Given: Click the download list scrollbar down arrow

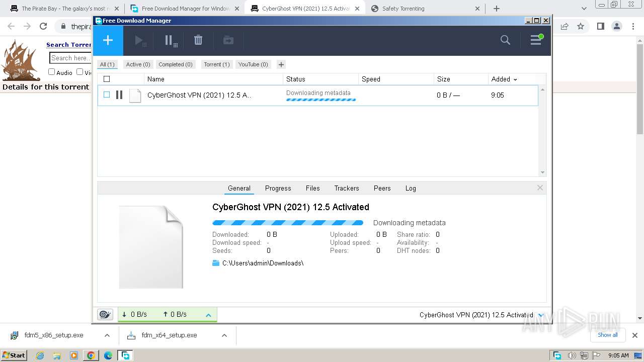Looking at the screenshot, I should pyautogui.click(x=542, y=172).
